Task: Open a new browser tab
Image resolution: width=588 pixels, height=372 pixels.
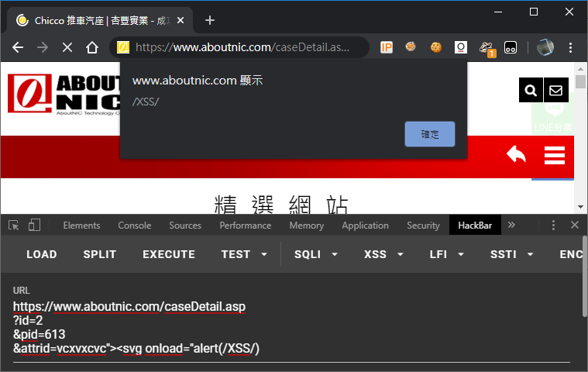Action: coord(210,20)
